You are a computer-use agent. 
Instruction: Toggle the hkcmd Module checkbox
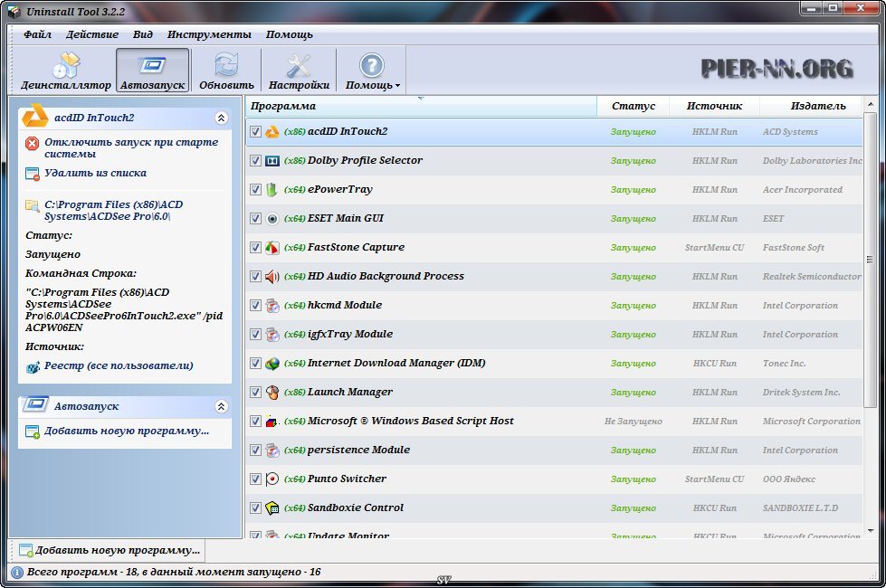tap(255, 305)
